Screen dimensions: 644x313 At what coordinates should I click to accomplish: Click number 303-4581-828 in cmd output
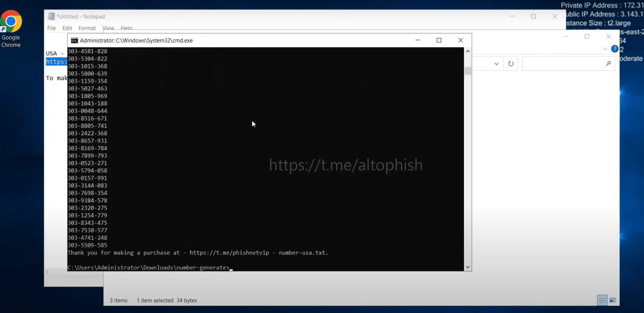coord(87,51)
